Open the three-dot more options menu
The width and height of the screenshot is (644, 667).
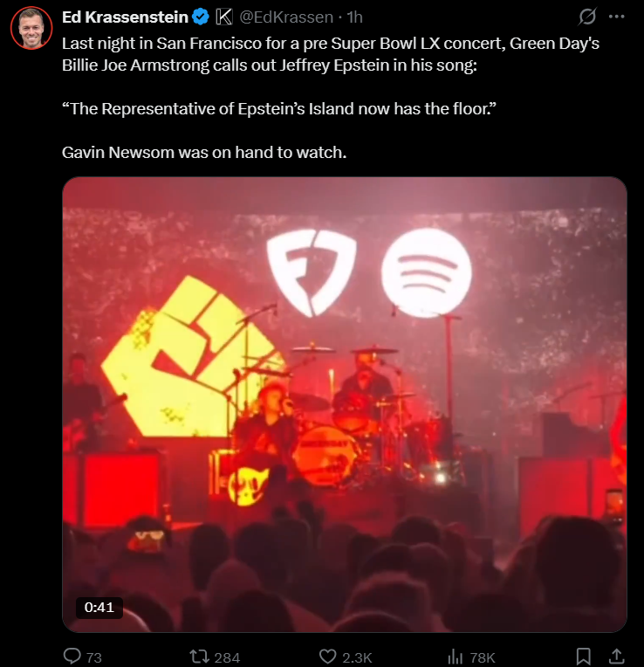[x=616, y=17]
